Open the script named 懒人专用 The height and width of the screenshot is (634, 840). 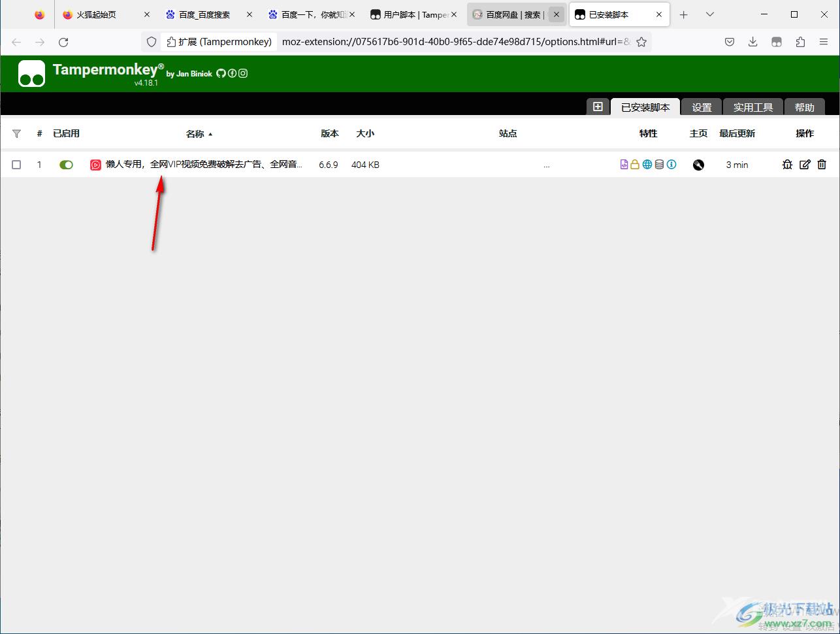pos(204,165)
